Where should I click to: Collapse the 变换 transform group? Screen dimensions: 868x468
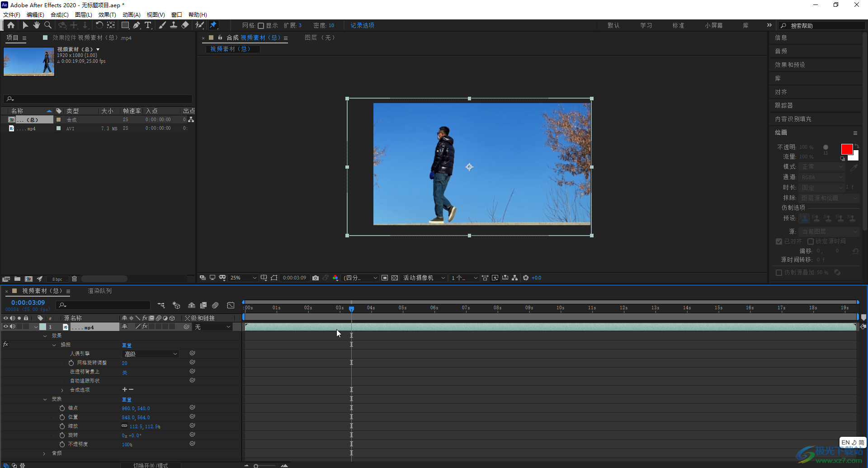tap(45, 399)
